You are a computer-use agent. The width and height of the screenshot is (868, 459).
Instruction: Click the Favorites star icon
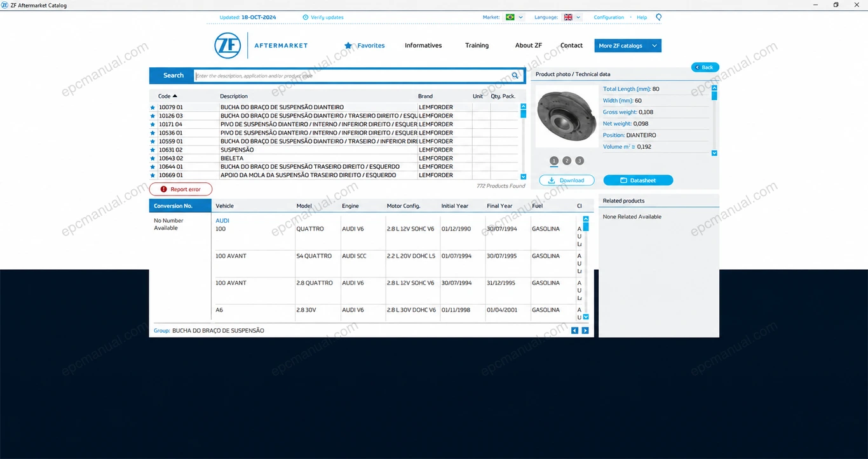coord(348,46)
